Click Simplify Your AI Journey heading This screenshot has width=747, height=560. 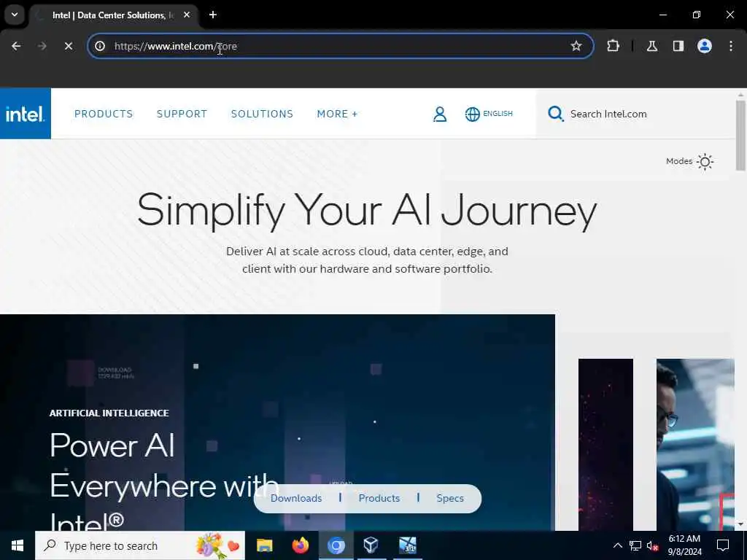pyautogui.click(x=367, y=211)
